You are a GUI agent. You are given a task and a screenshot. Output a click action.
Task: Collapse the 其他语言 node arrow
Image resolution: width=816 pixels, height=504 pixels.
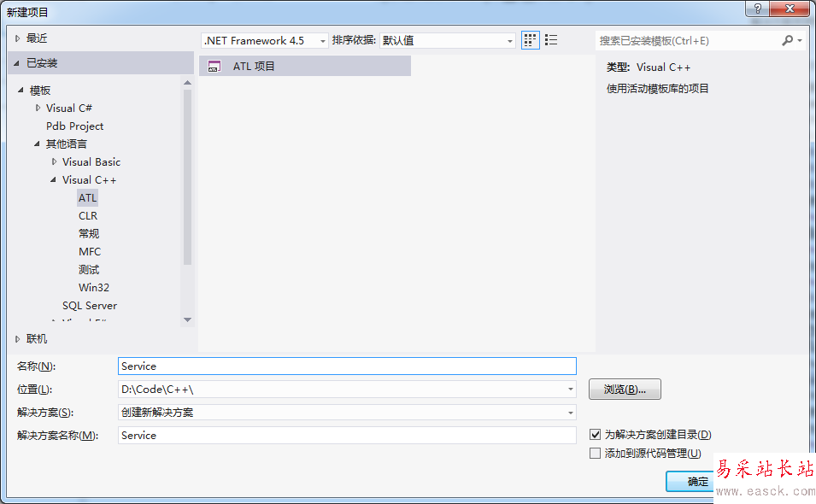37,144
